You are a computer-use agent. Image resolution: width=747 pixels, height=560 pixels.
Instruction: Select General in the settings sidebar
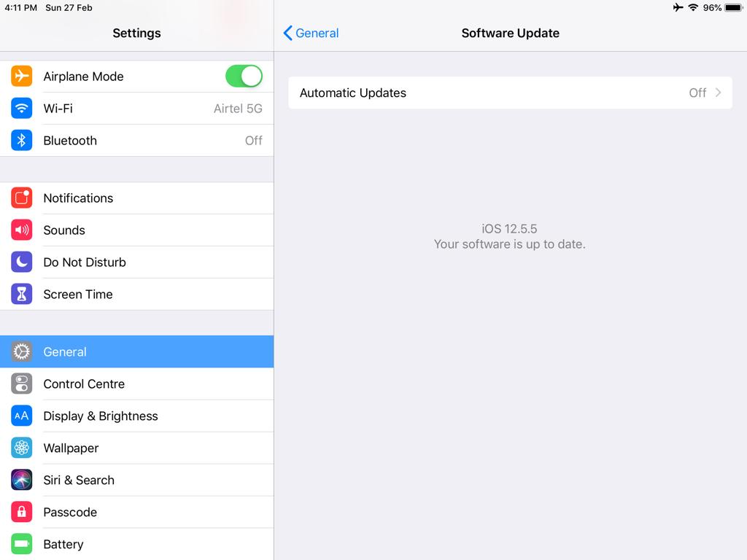(x=136, y=351)
